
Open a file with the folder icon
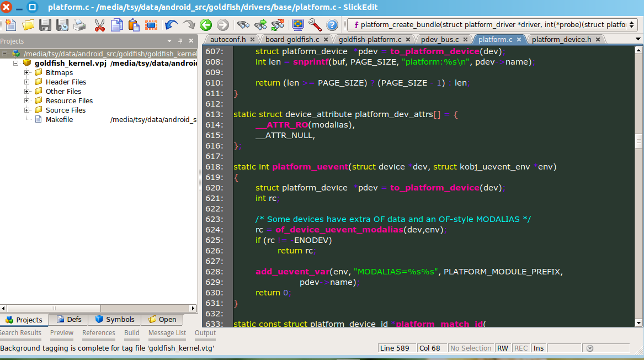pyautogui.click(x=28, y=25)
